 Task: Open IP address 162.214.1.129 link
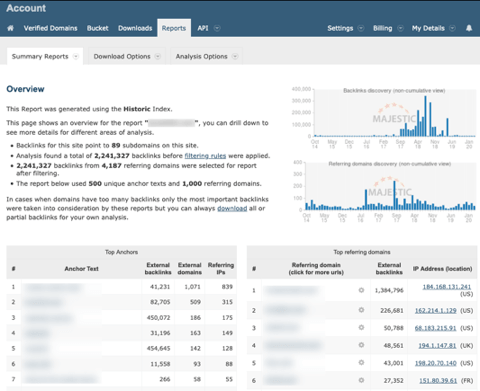(435, 310)
